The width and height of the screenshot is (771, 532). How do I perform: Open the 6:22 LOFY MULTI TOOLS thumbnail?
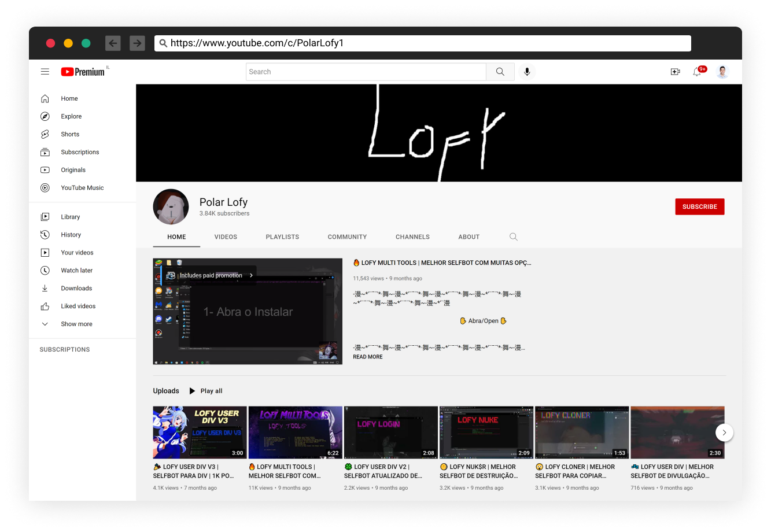pos(296,433)
